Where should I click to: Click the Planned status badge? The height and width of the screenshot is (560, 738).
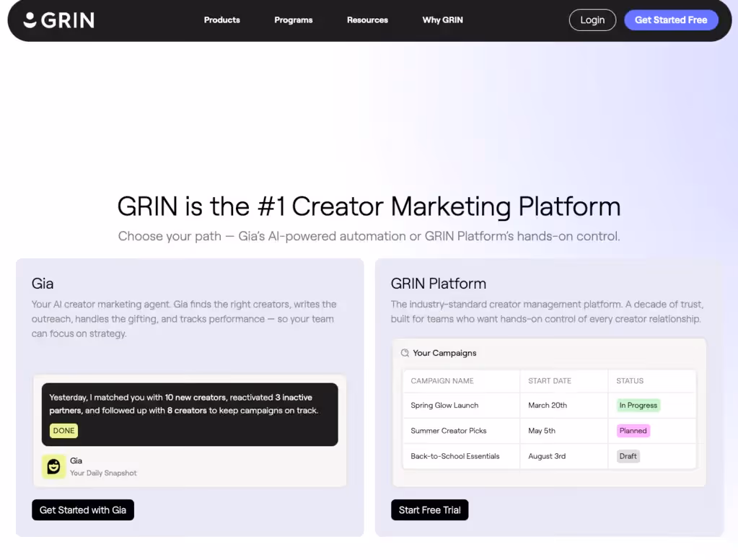[x=633, y=430]
